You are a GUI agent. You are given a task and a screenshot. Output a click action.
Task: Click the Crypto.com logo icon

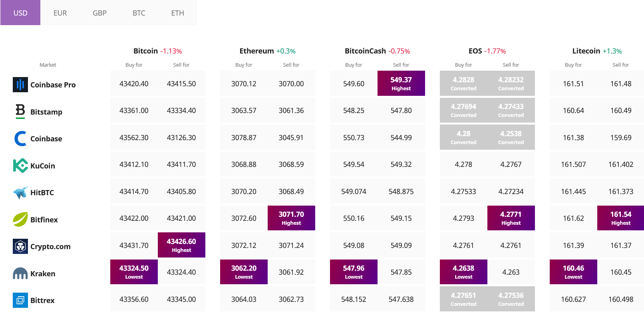click(x=20, y=246)
